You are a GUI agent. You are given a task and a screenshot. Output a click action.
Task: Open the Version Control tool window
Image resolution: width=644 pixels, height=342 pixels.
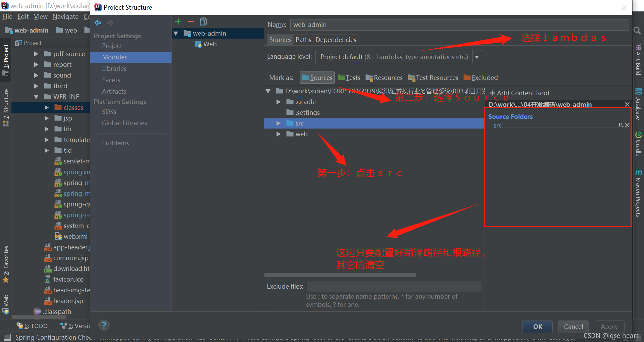pos(75,326)
